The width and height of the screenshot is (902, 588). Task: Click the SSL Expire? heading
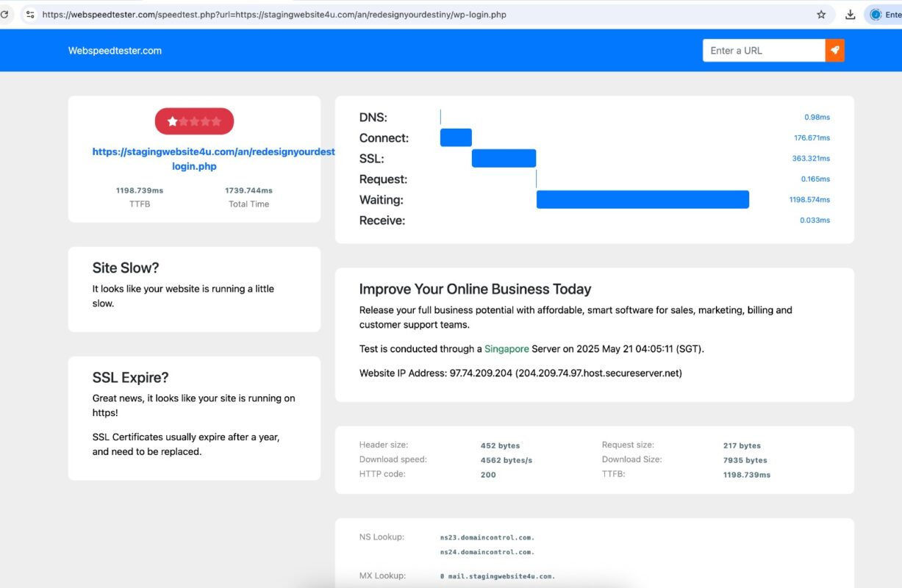(130, 378)
